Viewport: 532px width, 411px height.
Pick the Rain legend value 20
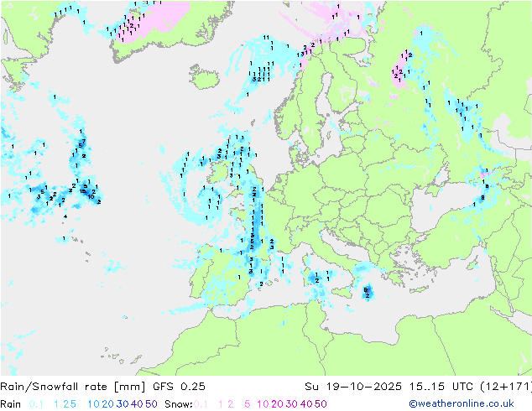point(108,404)
